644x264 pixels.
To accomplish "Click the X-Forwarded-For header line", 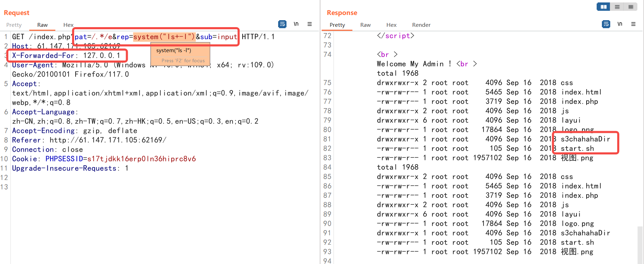I will [x=66, y=56].
